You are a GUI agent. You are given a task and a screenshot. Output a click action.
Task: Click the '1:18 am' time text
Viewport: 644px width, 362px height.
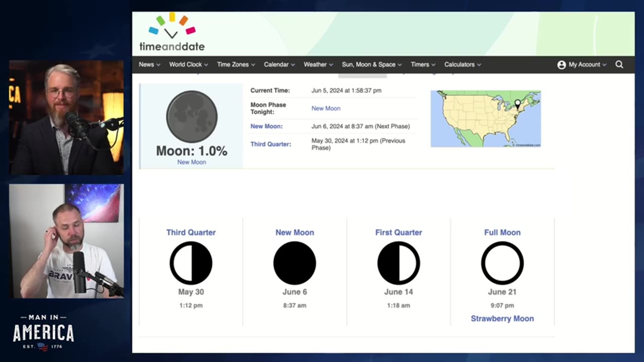[398, 305]
